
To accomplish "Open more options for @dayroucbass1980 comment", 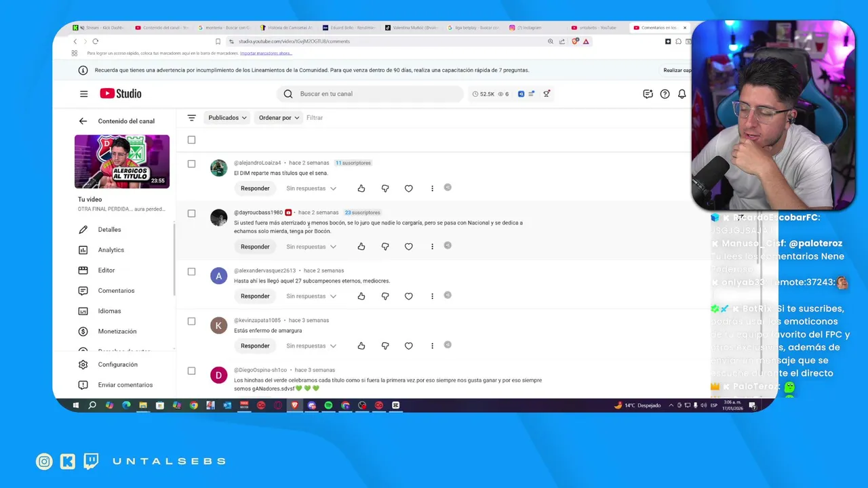I will pyautogui.click(x=432, y=247).
